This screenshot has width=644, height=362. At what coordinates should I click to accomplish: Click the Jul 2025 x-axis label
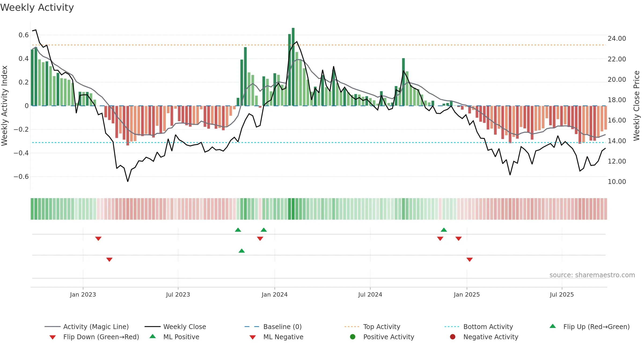(562, 294)
